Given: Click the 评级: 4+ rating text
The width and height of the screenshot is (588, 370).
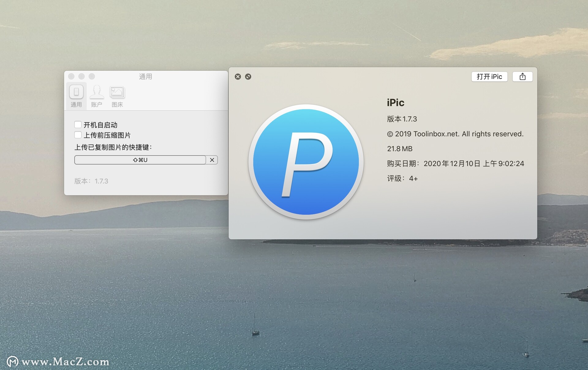Looking at the screenshot, I should (402, 178).
